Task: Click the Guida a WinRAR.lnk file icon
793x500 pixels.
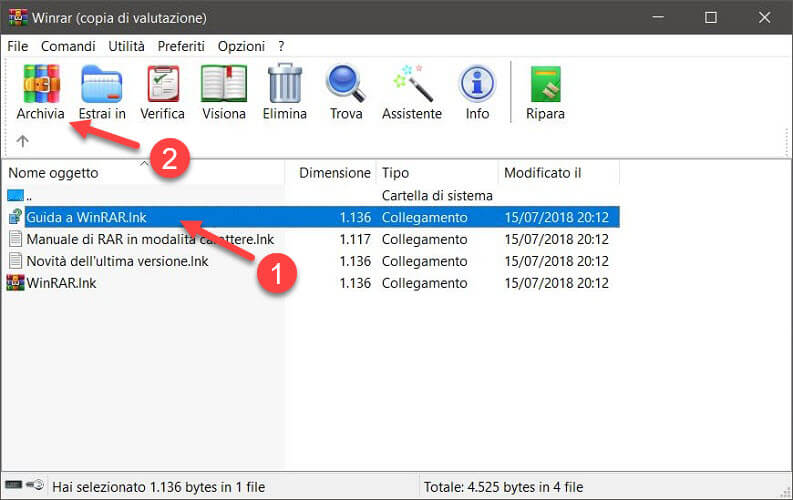Action: click(16, 217)
